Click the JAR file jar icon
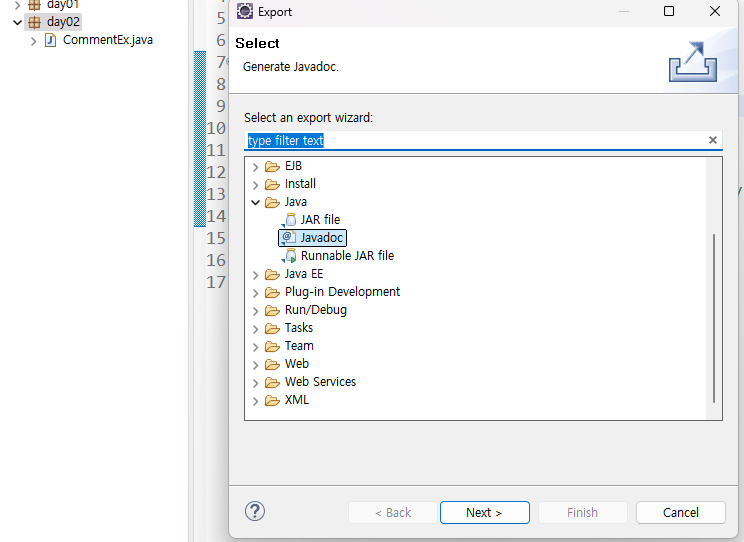 pyautogui.click(x=289, y=220)
